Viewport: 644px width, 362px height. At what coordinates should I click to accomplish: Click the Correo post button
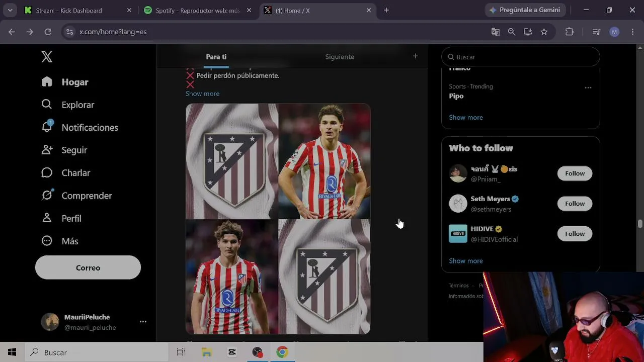pos(88,267)
